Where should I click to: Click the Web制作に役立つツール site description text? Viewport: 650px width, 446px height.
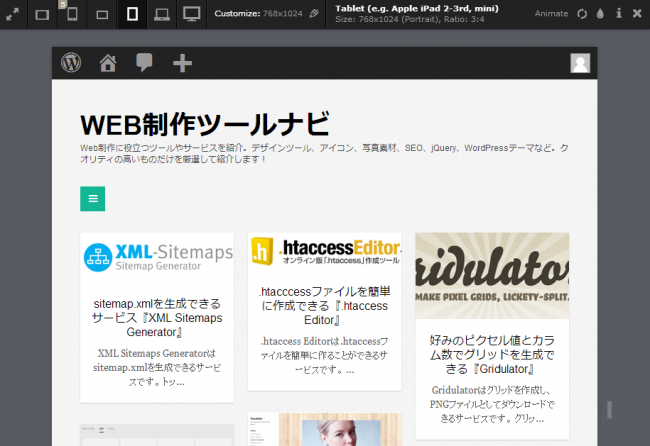[324, 153]
